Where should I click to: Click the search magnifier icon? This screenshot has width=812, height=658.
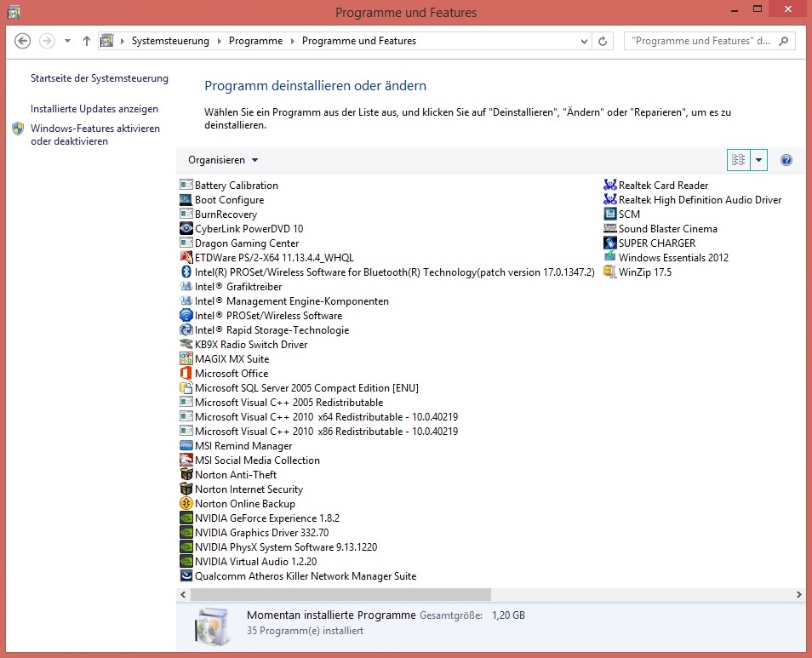[x=784, y=41]
